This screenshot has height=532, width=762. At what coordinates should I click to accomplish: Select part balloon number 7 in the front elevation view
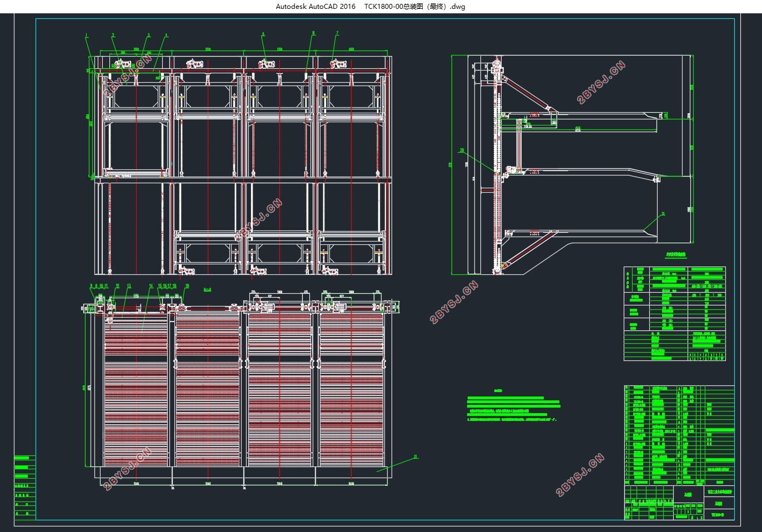337,33
